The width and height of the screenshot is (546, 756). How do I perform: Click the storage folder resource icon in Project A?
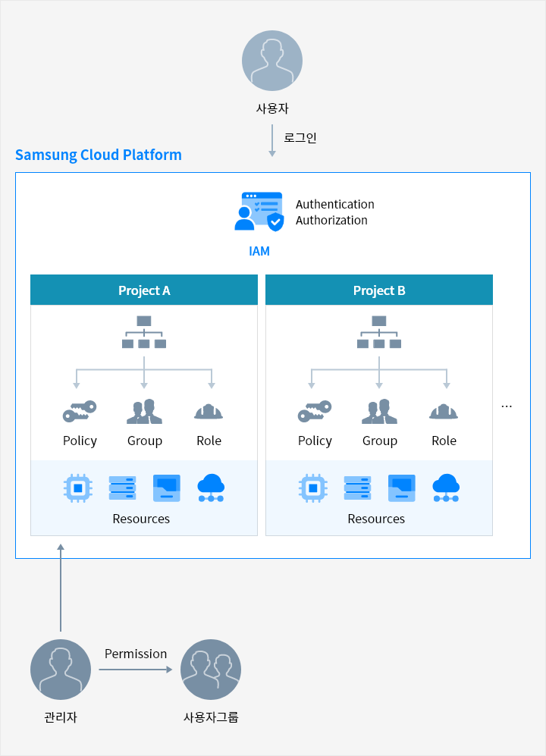click(x=166, y=488)
